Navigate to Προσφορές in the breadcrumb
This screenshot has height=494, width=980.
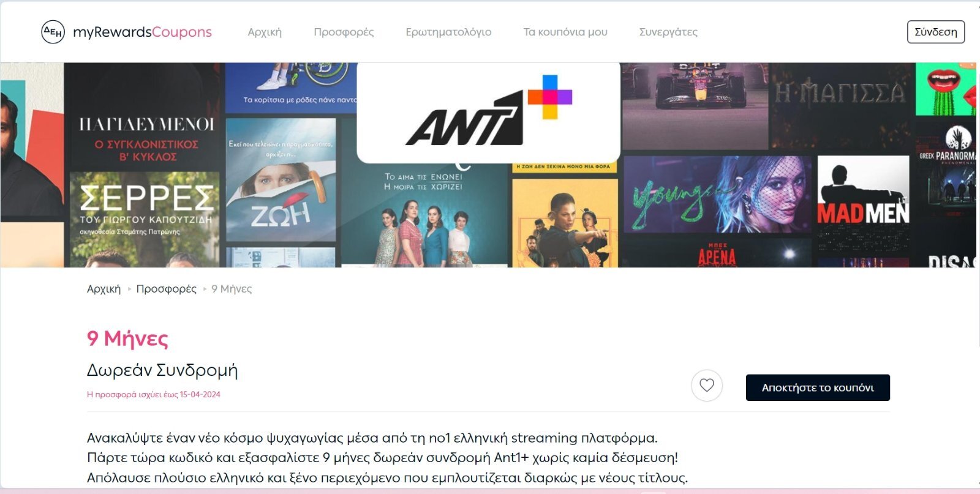point(166,289)
